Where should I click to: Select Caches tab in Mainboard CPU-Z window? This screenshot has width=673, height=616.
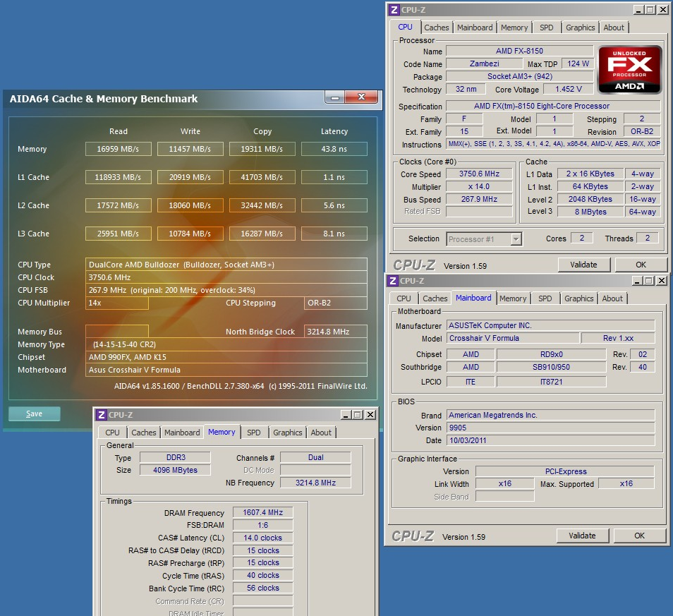tap(435, 298)
